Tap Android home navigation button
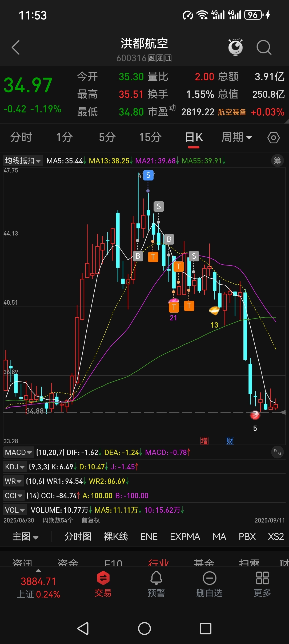The height and width of the screenshot is (644, 289). [144, 629]
